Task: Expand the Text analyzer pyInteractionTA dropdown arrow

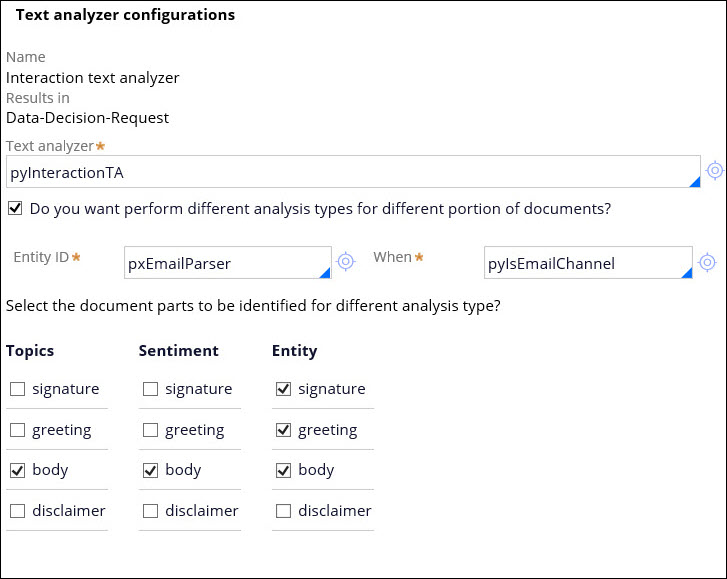Action: tap(693, 181)
